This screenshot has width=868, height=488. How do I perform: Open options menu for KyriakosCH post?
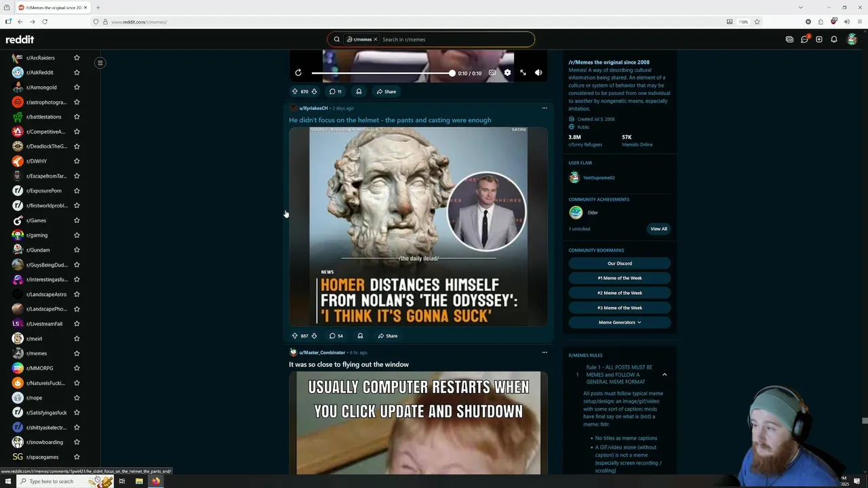click(x=544, y=108)
